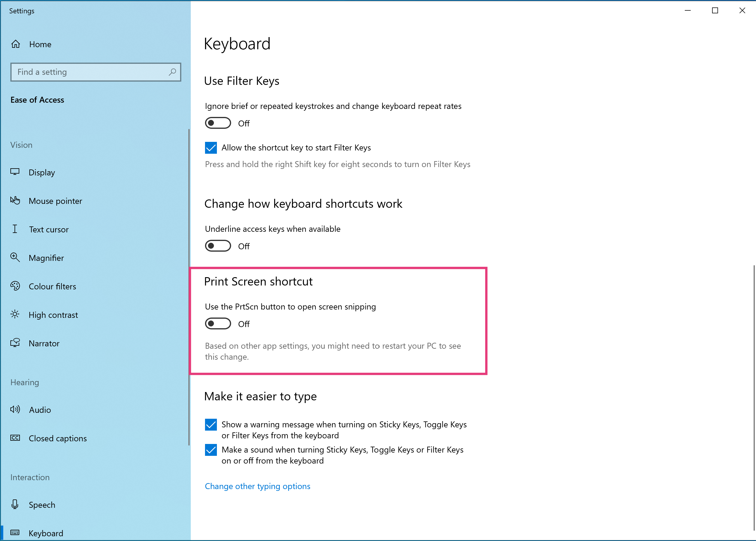
Task: Close the Settings window
Action: click(742, 10)
